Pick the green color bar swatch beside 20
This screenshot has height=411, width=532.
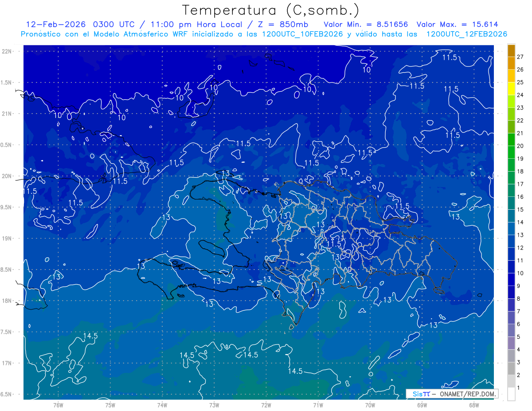[x=511, y=140]
